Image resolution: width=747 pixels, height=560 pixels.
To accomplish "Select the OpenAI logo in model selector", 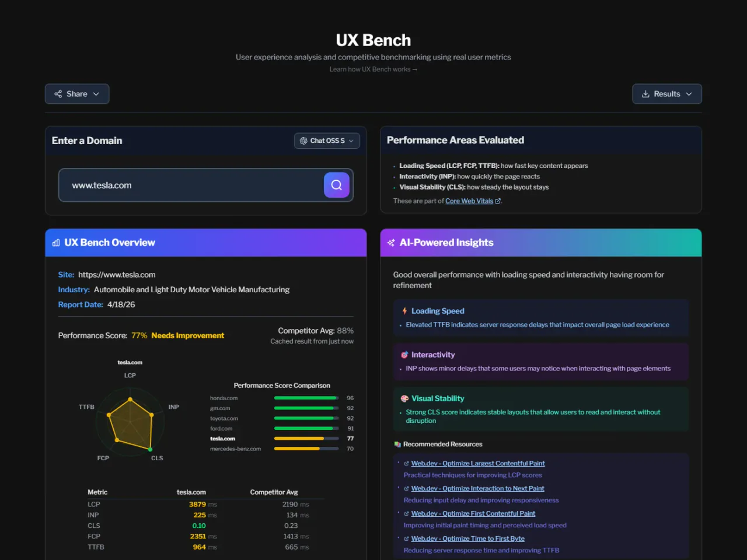I will [x=303, y=141].
